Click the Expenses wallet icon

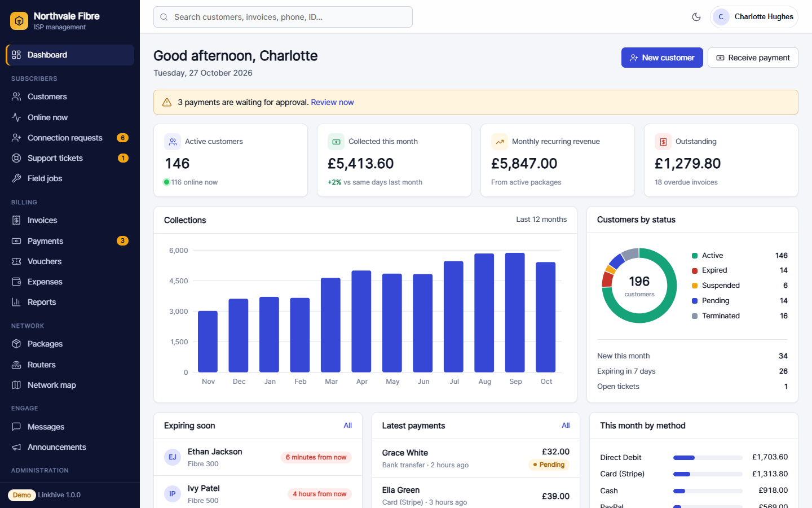16,282
